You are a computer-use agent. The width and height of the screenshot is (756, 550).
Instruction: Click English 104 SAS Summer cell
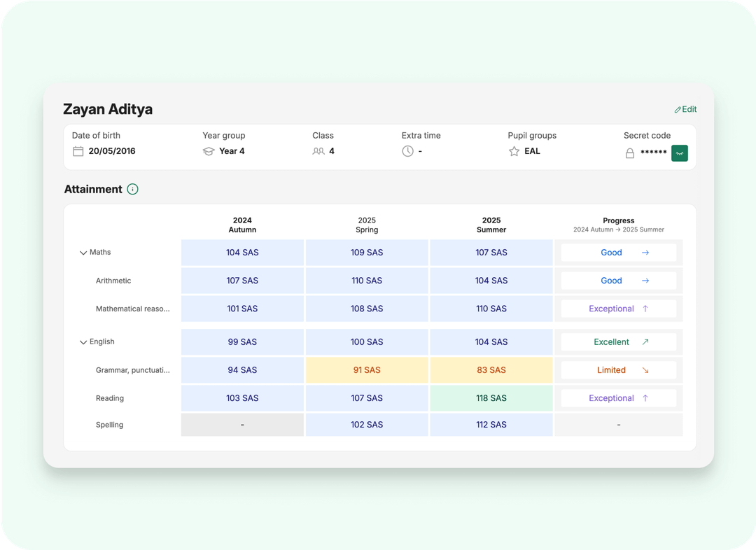491,341
